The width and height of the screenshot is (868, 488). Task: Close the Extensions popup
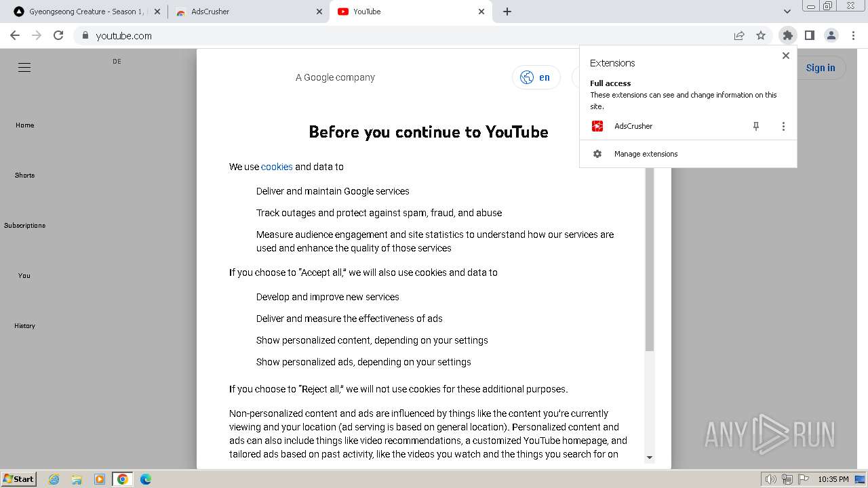786,56
